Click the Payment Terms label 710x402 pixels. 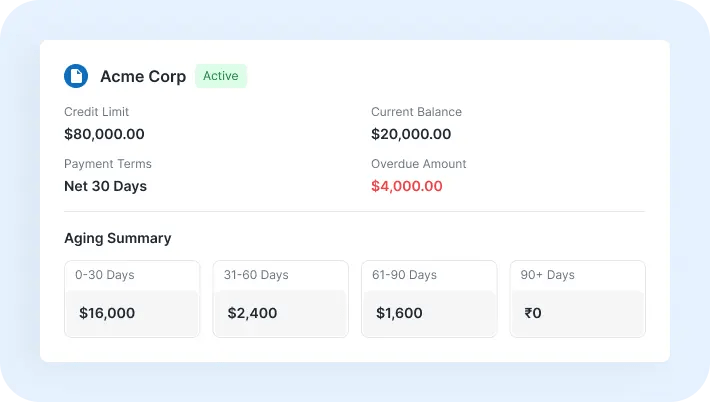[x=108, y=164]
